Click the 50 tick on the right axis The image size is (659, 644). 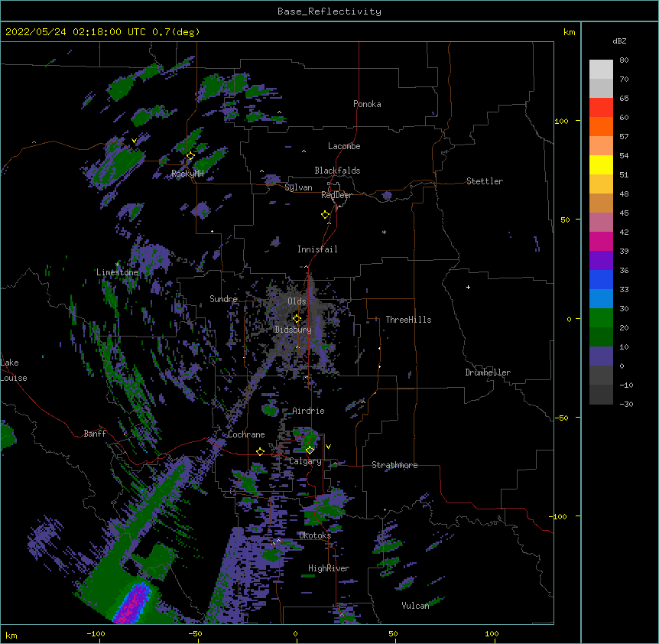[x=565, y=220]
